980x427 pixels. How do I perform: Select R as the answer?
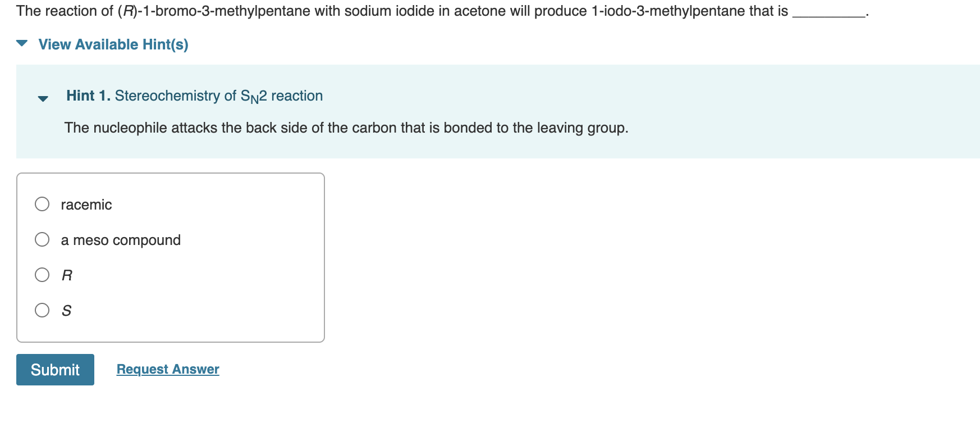(42, 275)
